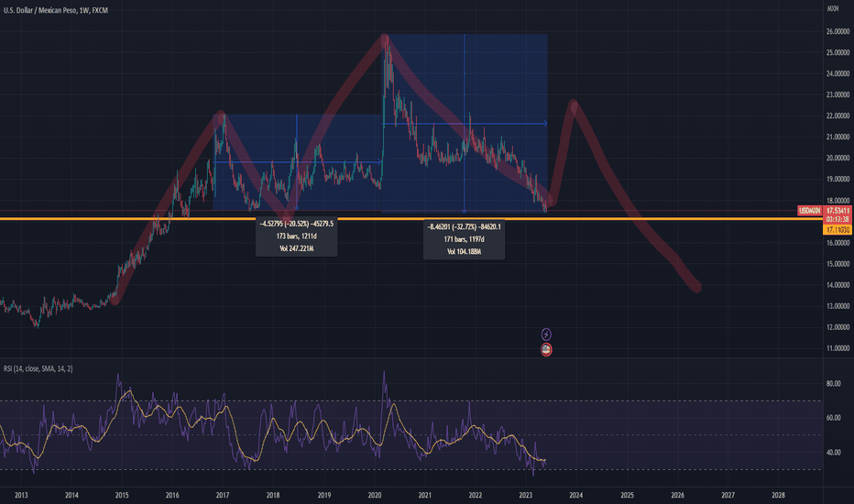Click the purple lightning event icon
Image resolution: width=854 pixels, height=504 pixels.
pyautogui.click(x=546, y=334)
